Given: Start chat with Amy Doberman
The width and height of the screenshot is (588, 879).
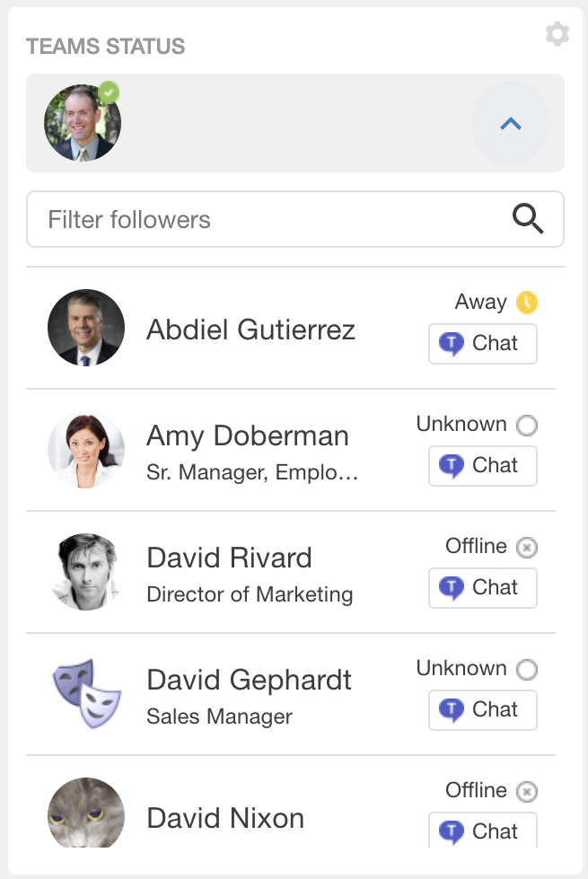Looking at the screenshot, I should (483, 466).
